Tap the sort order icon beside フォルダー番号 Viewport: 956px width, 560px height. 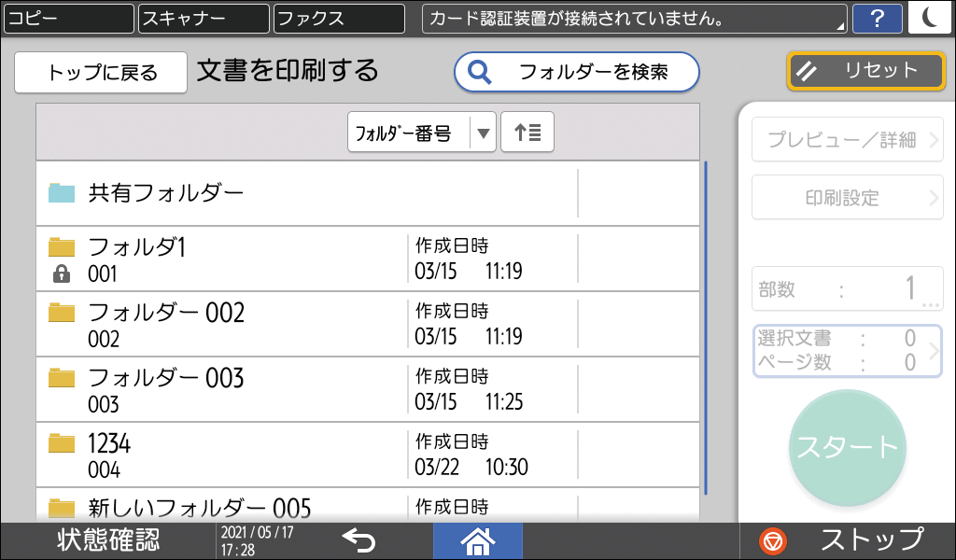527,132
